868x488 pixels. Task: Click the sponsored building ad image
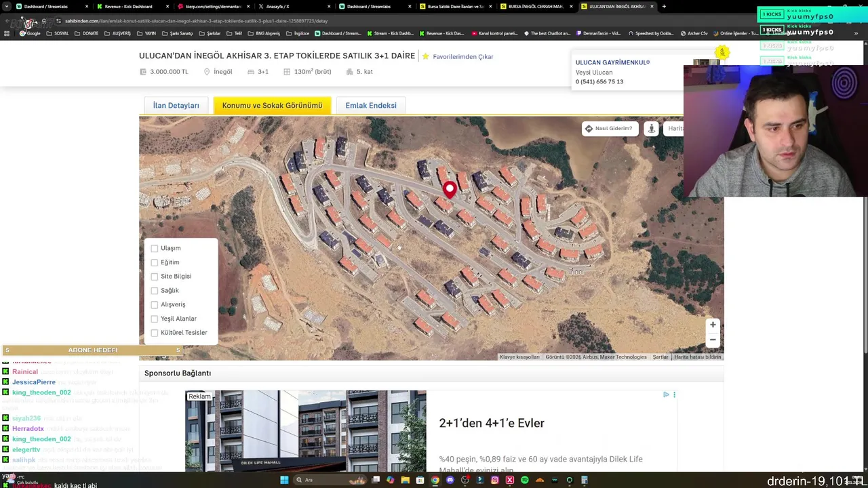click(x=306, y=430)
